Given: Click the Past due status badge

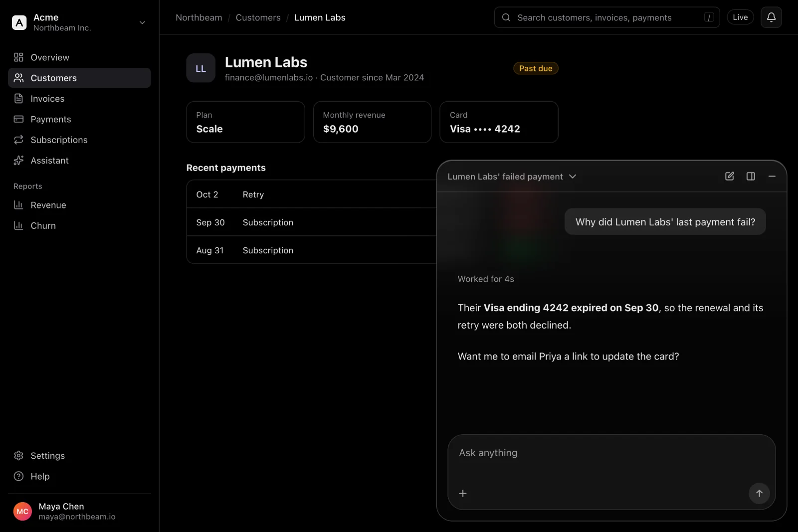Looking at the screenshot, I should [x=536, y=68].
